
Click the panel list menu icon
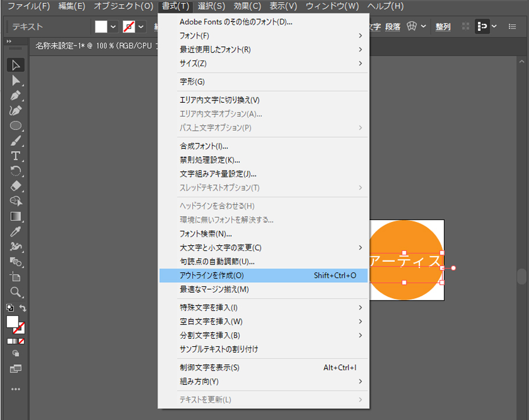tap(512, 26)
